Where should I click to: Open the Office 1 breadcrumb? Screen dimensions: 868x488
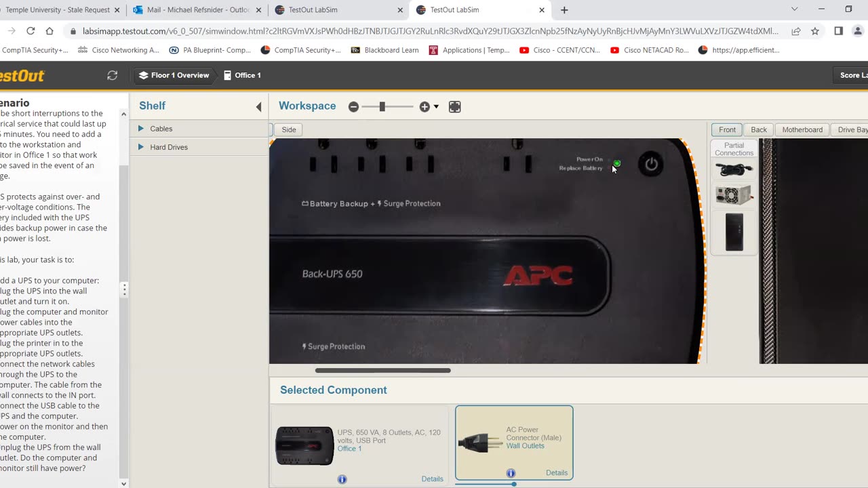tap(242, 75)
